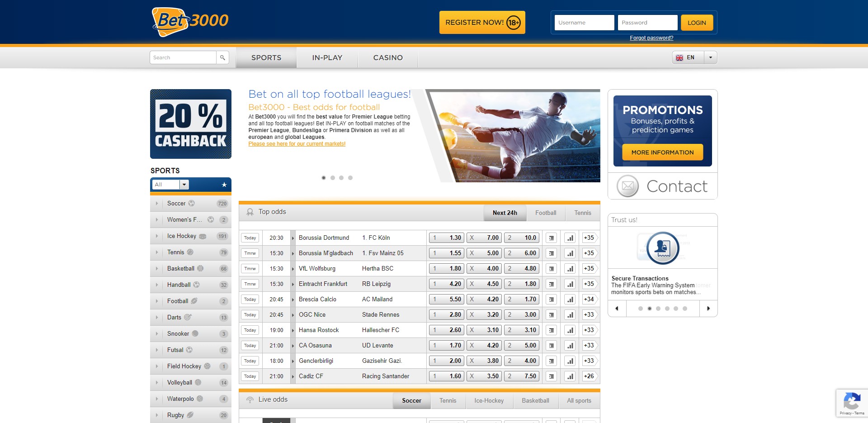Click MORE INFORMATION promotions button
The image size is (868, 423).
point(662,152)
